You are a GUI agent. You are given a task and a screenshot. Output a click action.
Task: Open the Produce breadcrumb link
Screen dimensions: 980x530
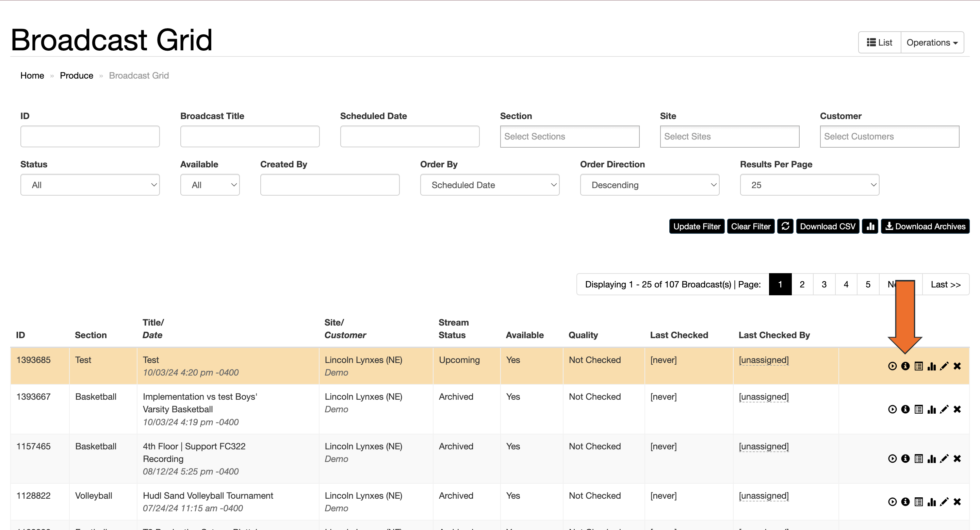(x=77, y=76)
